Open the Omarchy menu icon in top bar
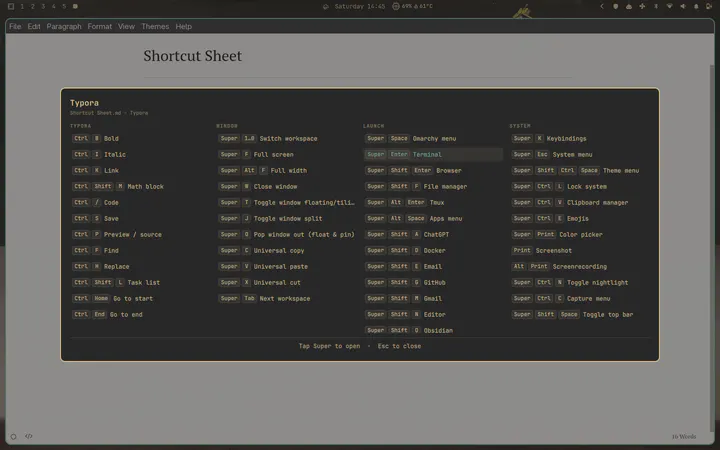This screenshot has height=450, width=720. tap(11, 6)
